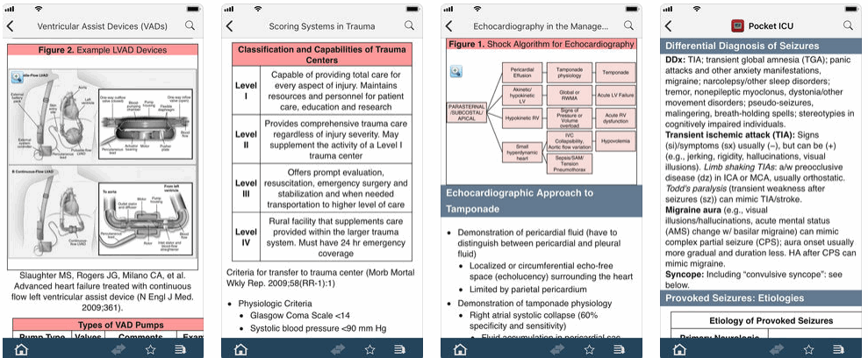The image size is (868, 358).
Task: Zoom the LVAD Devices figure
Action: pos(17,77)
